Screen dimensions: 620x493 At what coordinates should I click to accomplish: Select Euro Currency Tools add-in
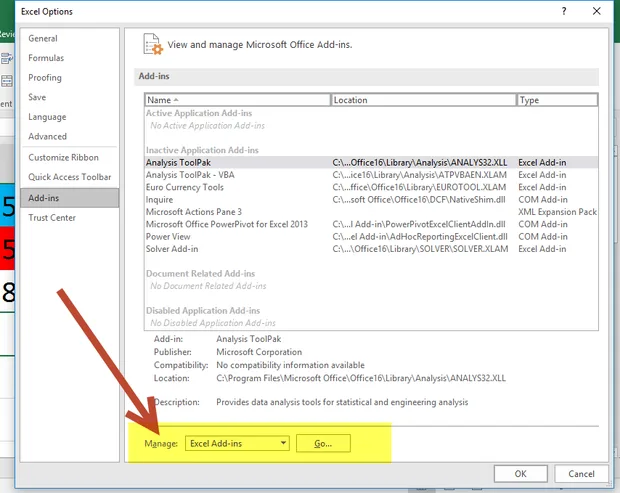point(371,187)
